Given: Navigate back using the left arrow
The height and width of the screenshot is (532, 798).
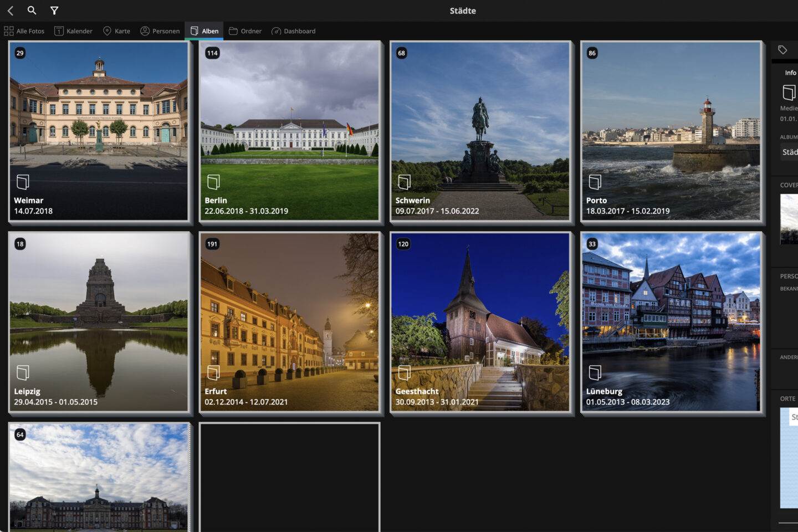Looking at the screenshot, I should click(x=10, y=10).
